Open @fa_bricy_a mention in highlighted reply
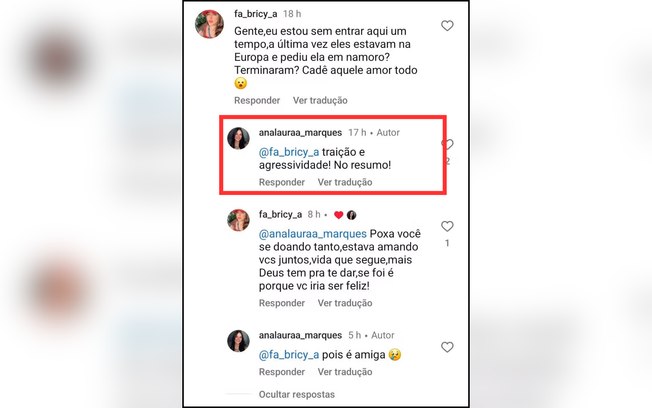This screenshot has width=652, height=408. pos(289,152)
